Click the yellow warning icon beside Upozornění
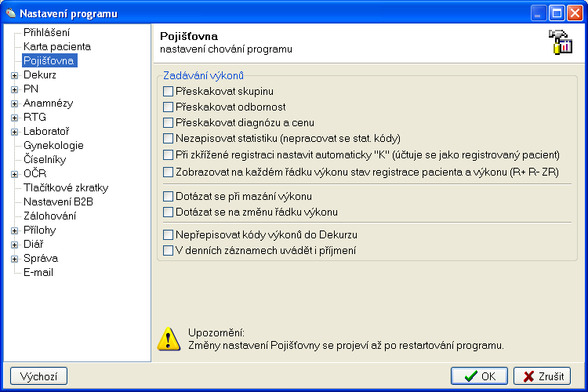Viewport: 588px width, 392px height. pos(169,338)
